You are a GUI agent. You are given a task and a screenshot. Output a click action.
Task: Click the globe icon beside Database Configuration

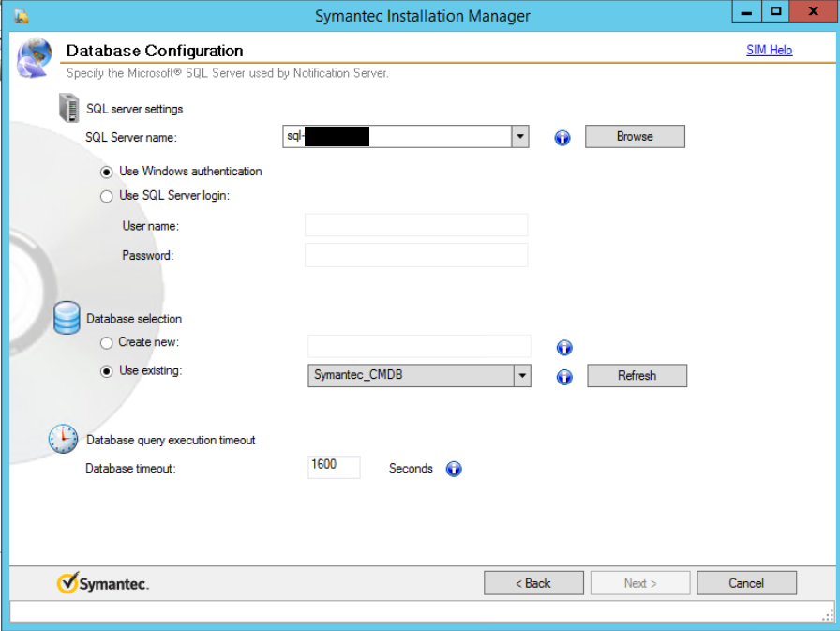[x=35, y=57]
